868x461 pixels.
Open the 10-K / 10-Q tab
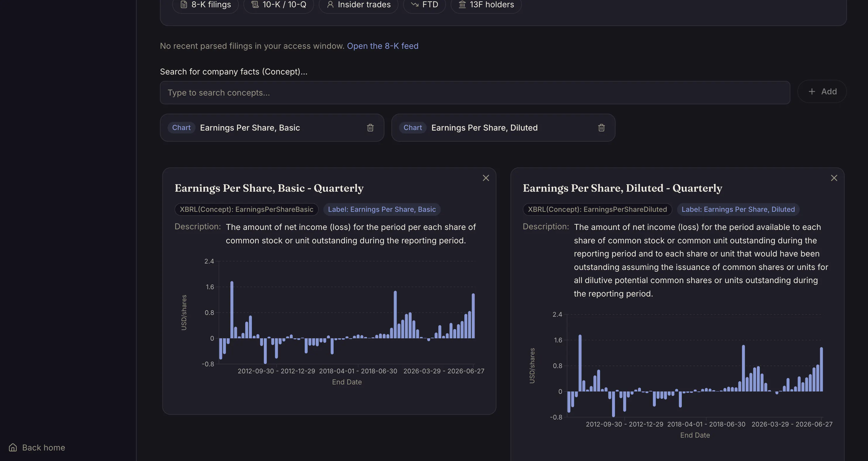click(279, 5)
